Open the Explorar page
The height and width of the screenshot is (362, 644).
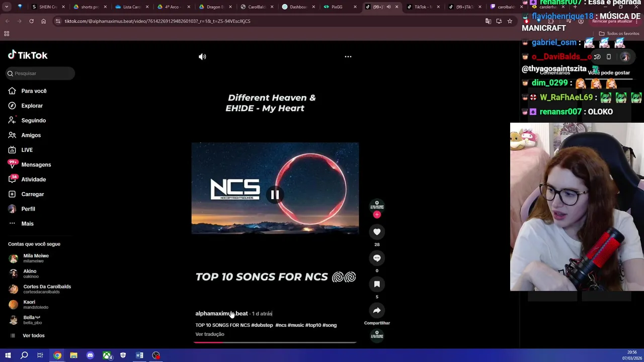(x=32, y=106)
